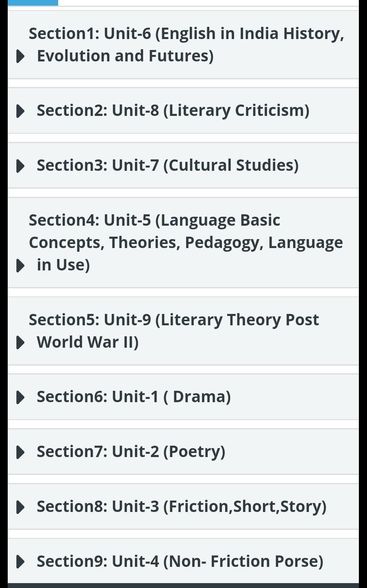This screenshot has width=367, height=588.
Task: Click the triangle next to Section7 Poetry
Action: [x=20, y=452]
